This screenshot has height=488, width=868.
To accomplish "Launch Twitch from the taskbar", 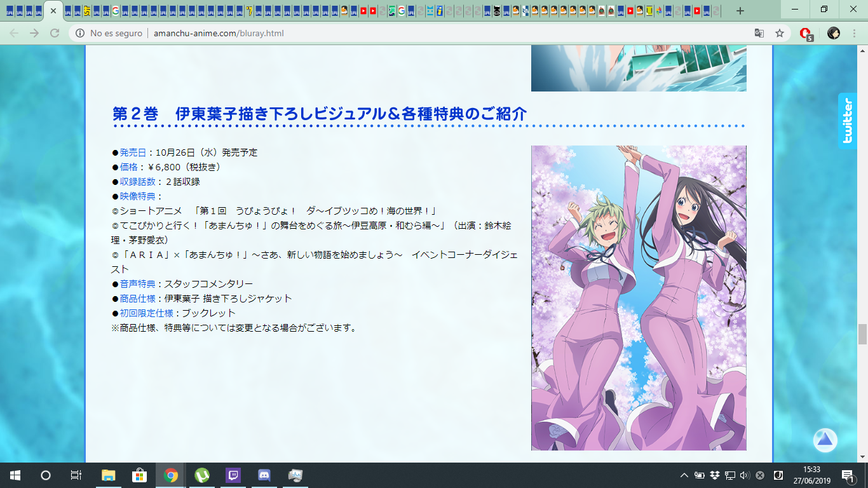I will tap(233, 475).
